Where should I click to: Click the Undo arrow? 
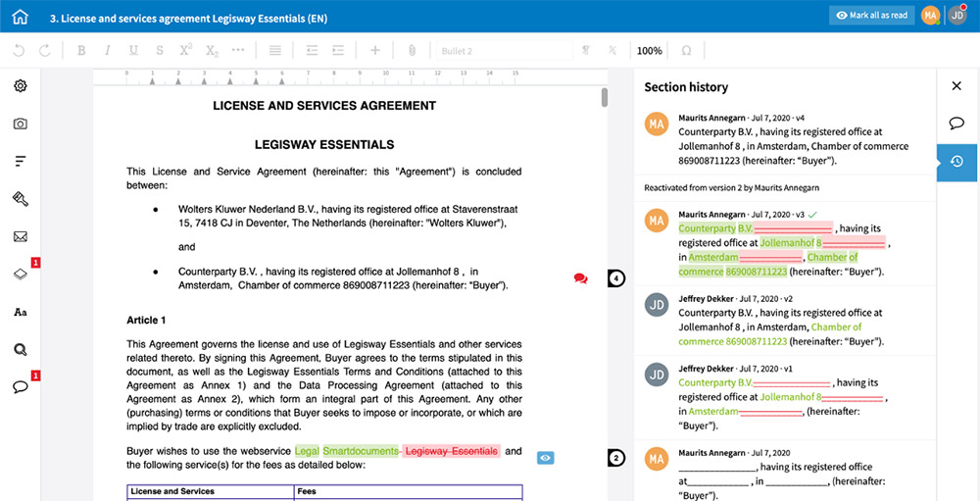(x=19, y=51)
